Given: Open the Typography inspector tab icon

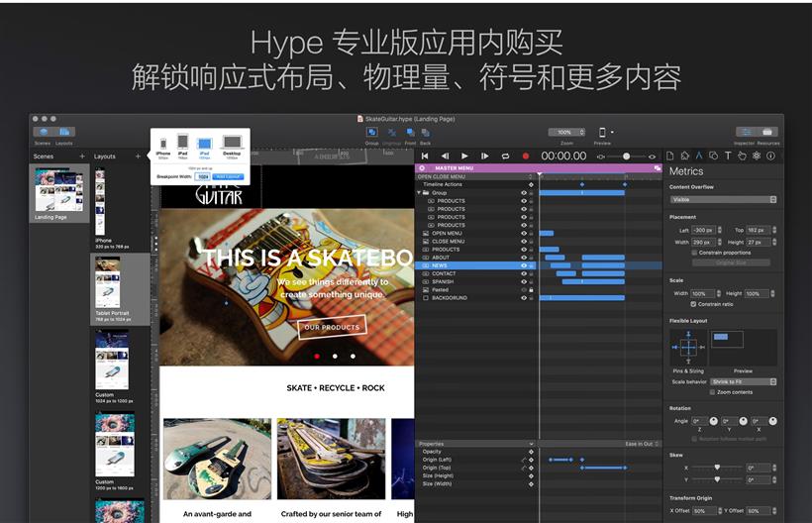Looking at the screenshot, I should click(727, 156).
